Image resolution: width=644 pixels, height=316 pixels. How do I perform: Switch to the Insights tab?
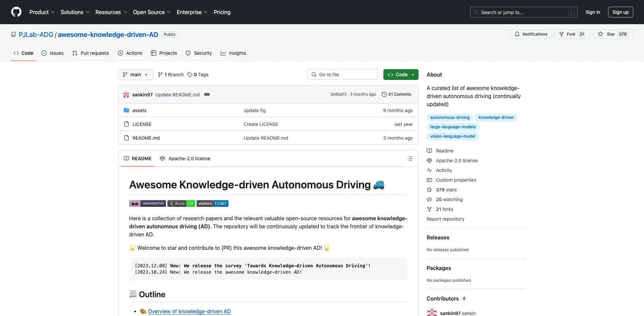[x=233, y=53]
